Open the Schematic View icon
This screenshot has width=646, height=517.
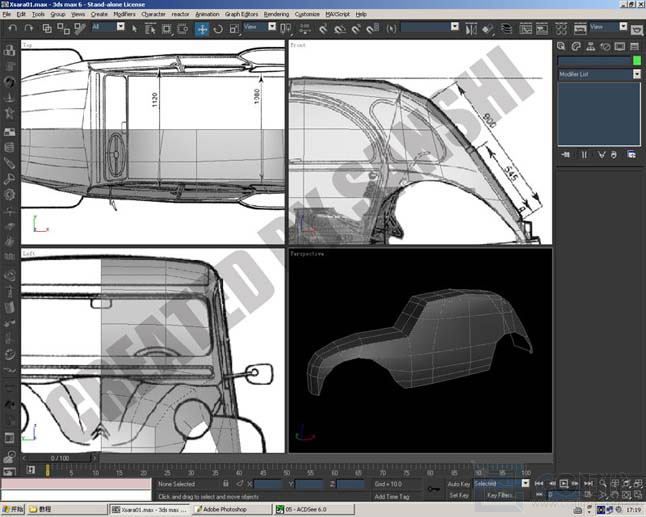[x=542, y=29]
